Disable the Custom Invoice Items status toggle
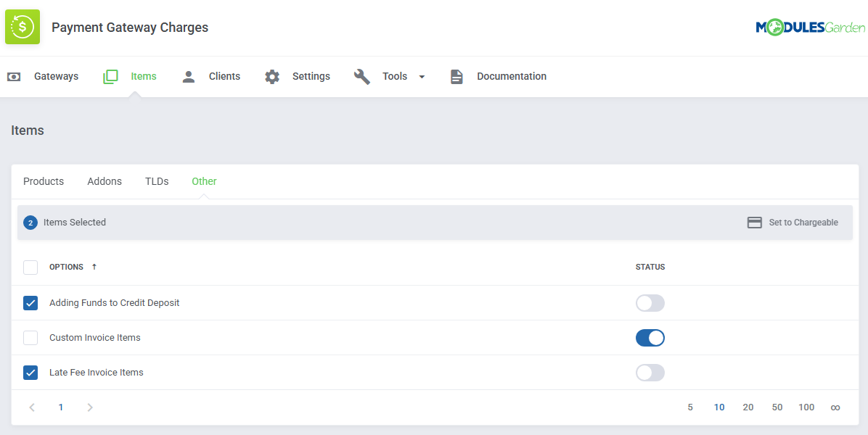Screen dimensions: 868x435 (650, 338)
